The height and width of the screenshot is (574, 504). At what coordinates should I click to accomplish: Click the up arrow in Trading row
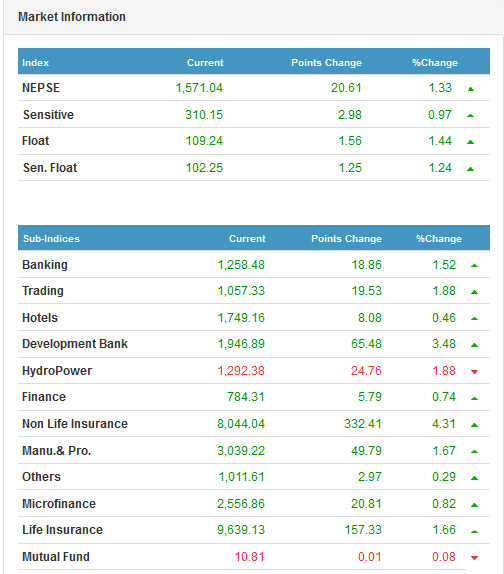474,292
